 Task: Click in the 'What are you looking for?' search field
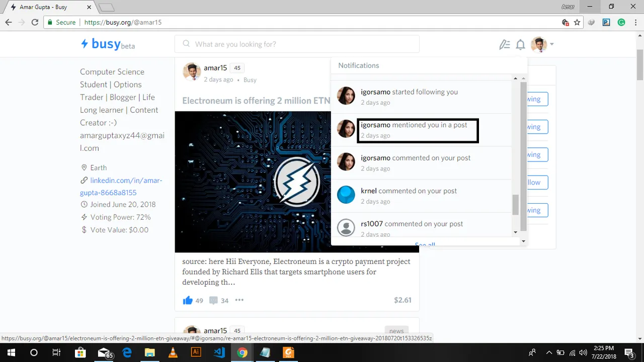click(297, 44)
